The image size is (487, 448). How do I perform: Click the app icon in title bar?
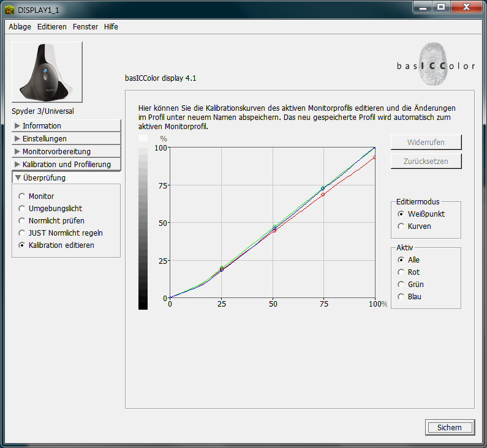9,9
